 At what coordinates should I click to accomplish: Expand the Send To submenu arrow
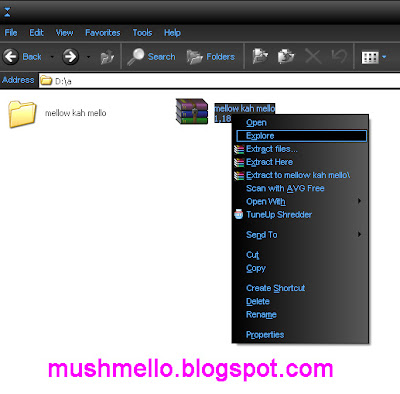point(359,234)
